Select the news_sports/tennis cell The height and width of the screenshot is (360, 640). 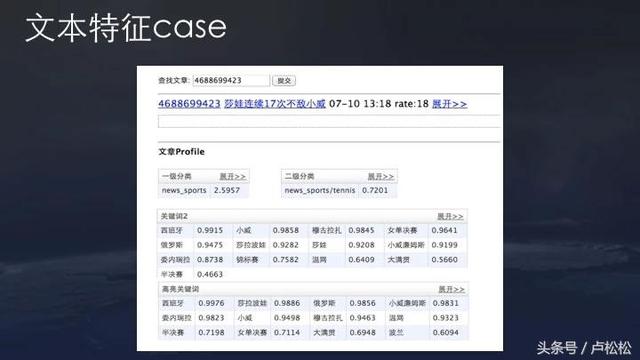pos(320,190)
